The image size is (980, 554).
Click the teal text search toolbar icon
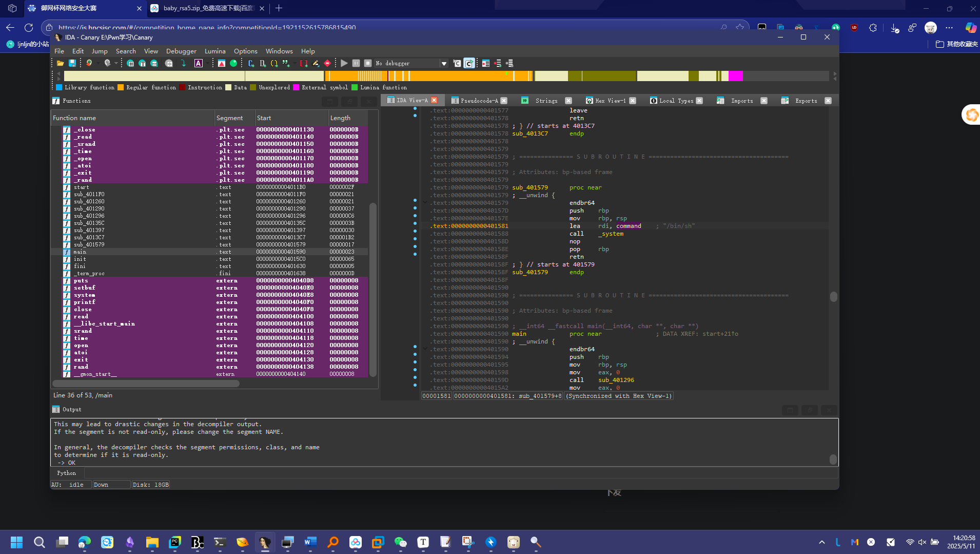point(142,63)
